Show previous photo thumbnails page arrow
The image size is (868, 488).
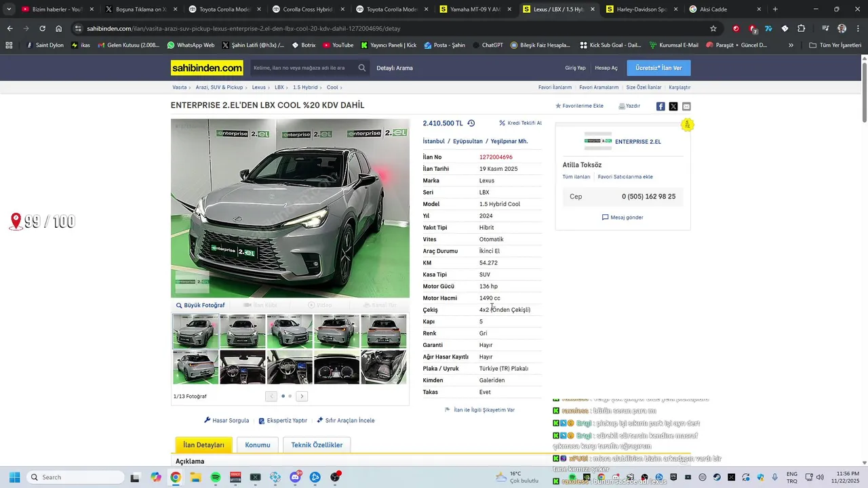[x=271, y=396]
